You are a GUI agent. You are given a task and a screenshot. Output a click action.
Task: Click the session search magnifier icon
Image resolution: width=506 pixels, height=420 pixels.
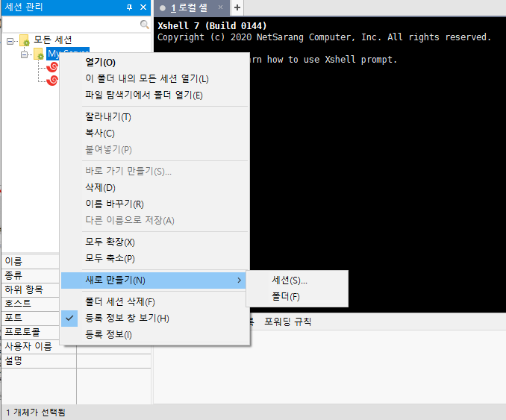(144, 25)
